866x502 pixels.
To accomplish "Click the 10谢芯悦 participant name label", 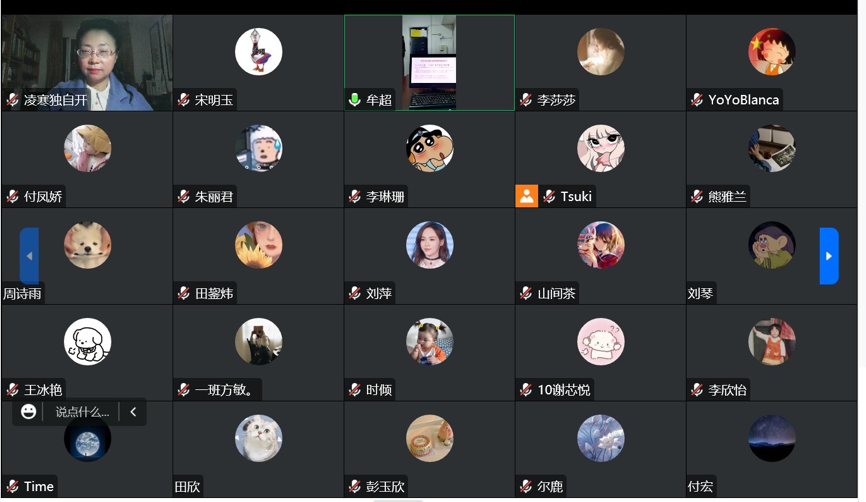I will click(x=564, y=390).
